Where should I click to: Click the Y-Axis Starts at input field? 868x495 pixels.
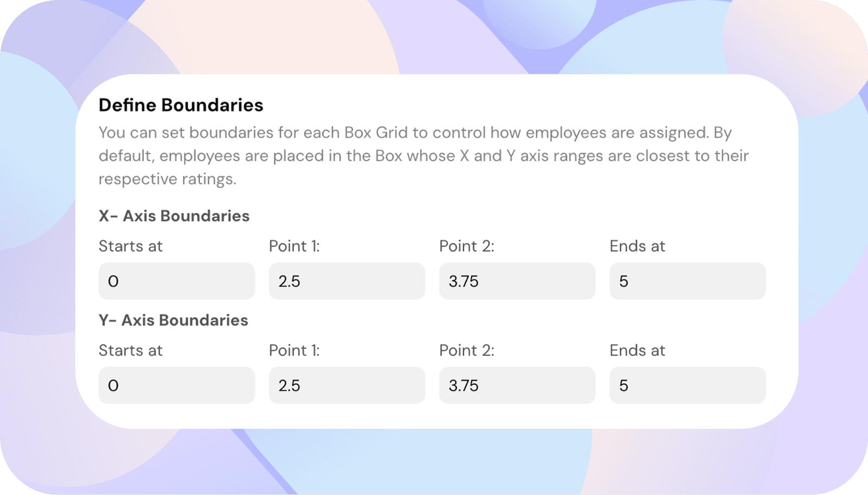[176, 385]
